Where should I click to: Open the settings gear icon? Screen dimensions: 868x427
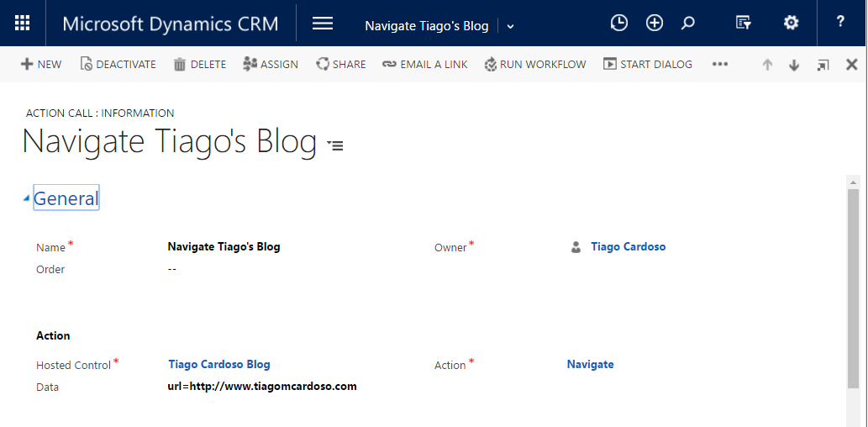tap(791, 24)
